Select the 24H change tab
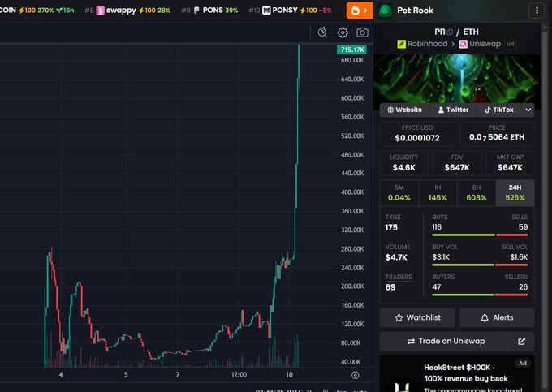Screen dimensions: 552x392 [515, 193]
